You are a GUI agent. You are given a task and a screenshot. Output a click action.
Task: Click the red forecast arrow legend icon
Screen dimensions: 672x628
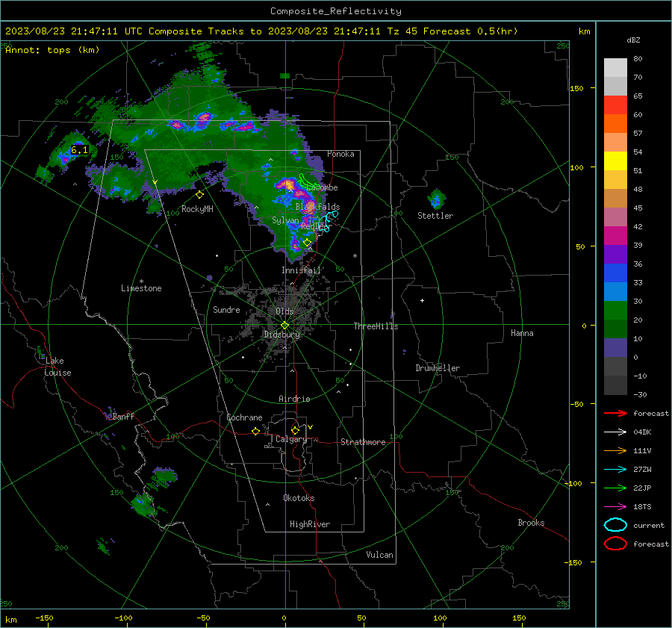tap(615, 413)
